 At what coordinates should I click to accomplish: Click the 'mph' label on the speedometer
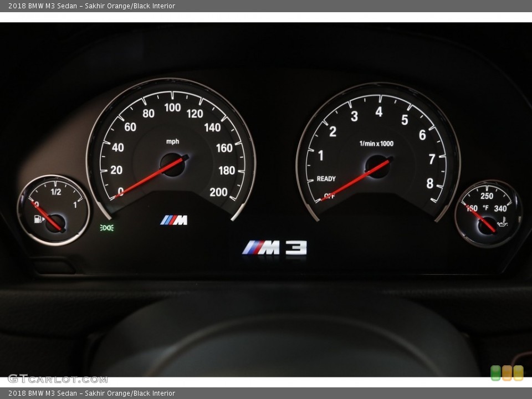click(173, 141)
